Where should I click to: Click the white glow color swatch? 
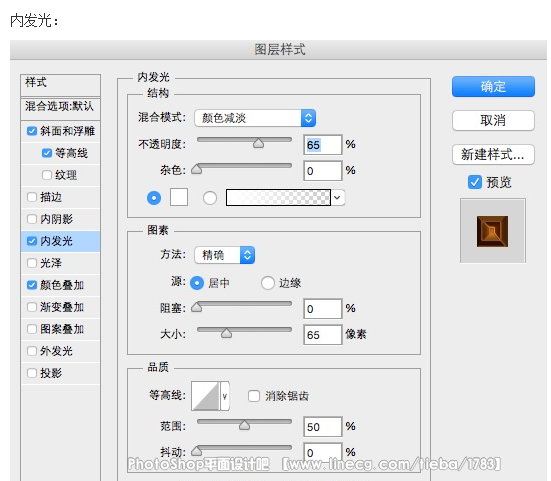(x=179, y=197)
